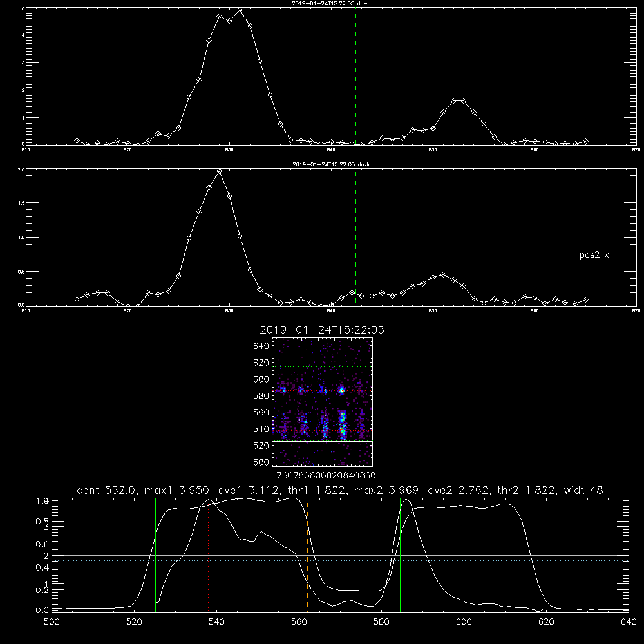Image resolution: width=644 pixels, height=644 pixels.
Task: Click the orange dashed vertical line in bottom plot
Action: pos(308,555)
